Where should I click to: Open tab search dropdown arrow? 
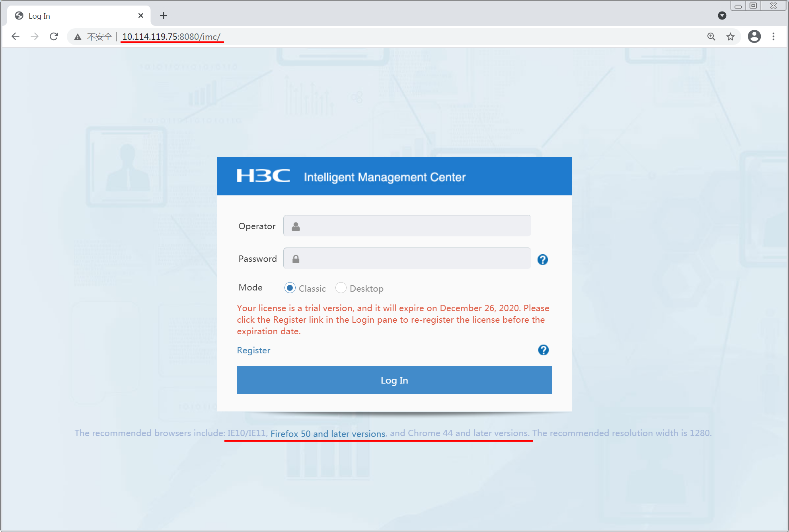[722, 16]
